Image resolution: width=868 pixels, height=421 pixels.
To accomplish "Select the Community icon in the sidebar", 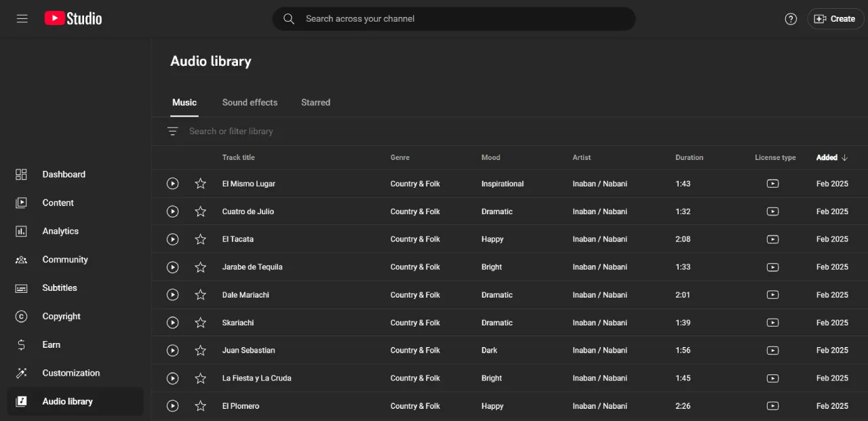I will click(x=21, y=259).
